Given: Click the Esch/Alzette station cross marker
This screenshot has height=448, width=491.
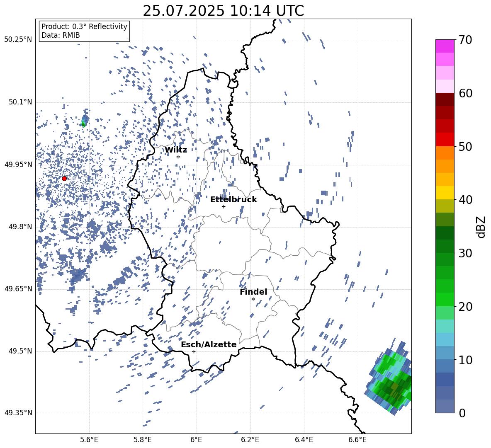Looking at the screenshot, I should pos(194,351).
